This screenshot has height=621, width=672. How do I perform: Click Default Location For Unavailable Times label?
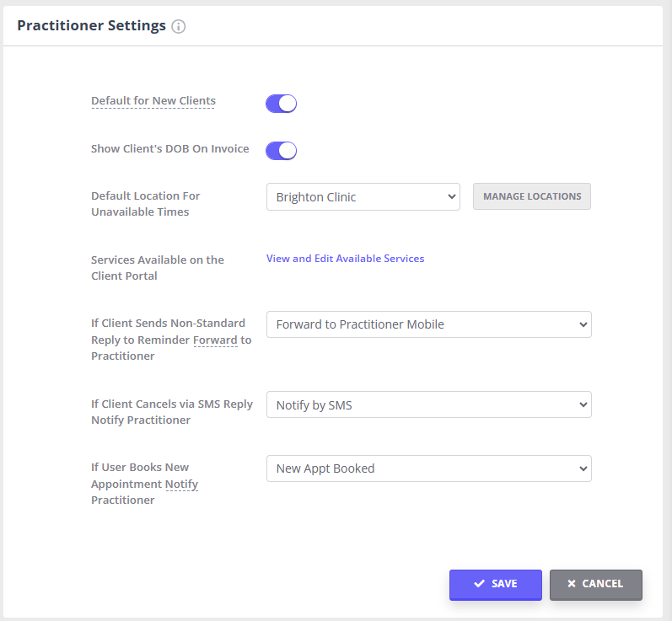pos(145,204)
